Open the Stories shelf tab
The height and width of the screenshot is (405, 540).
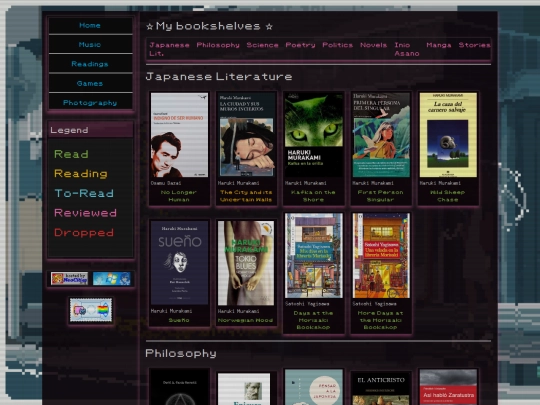[x=474, y=45]
